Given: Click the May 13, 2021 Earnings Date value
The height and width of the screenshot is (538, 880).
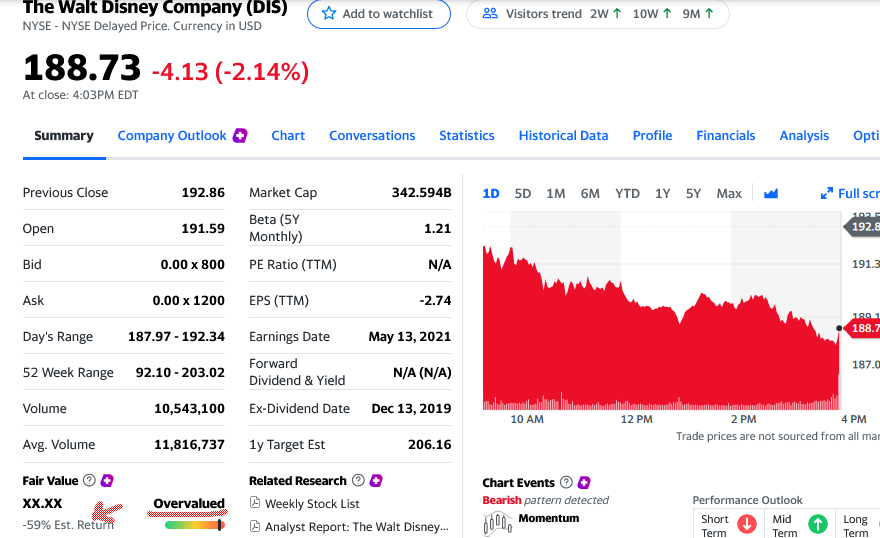Looking at the screenshot, I should coord(410,337).
